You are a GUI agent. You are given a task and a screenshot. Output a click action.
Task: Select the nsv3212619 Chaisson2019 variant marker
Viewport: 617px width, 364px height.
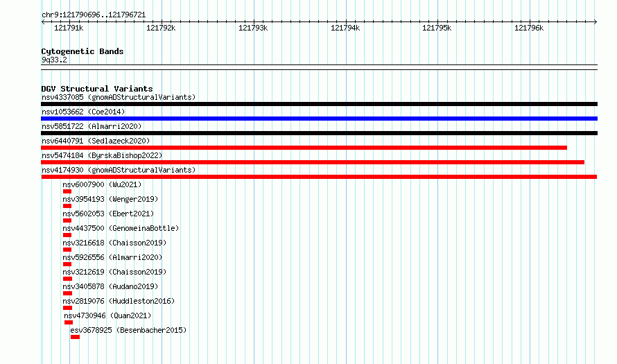pyautogui.click(x=67, y=279)
